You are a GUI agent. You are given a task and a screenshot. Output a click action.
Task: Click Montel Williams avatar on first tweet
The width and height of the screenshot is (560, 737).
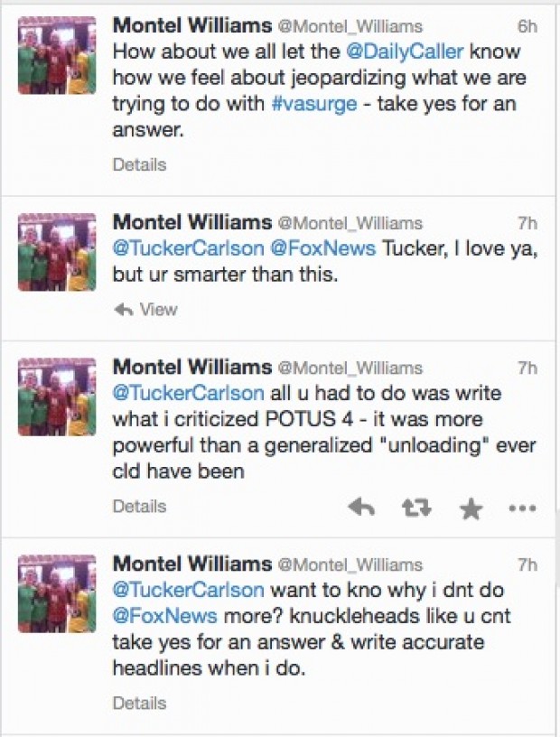coord(57,55)
